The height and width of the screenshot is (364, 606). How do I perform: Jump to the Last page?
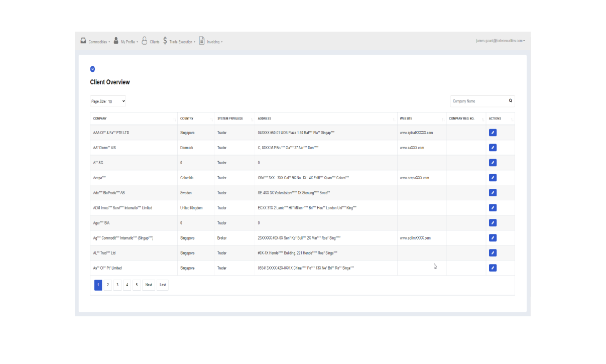pyautogui.click(x=163, y=285)
